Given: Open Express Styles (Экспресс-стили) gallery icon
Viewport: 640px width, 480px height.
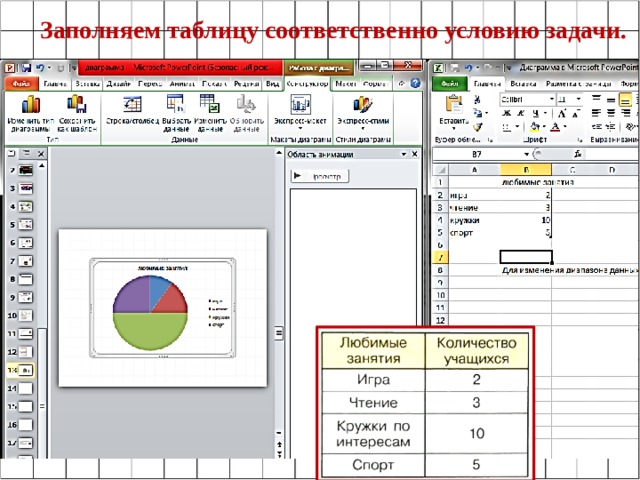Looking at the screenshot, I should [x=362, y=104].
